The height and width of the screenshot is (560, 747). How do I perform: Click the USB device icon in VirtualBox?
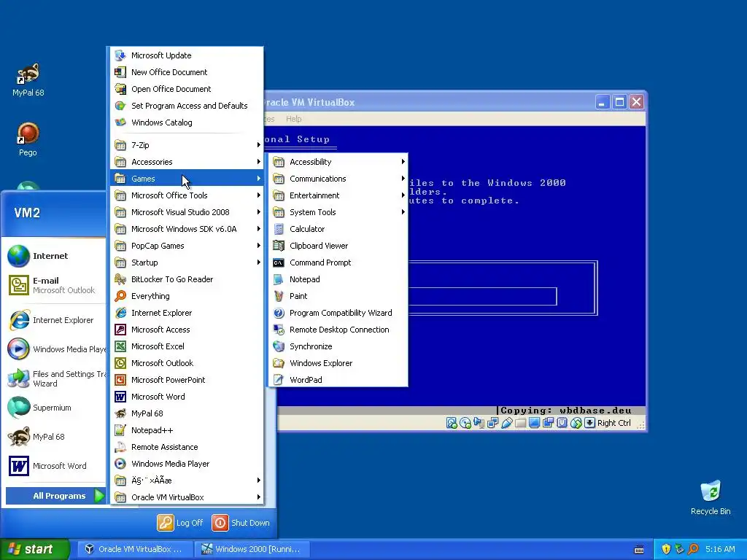[x=506, y=423]
